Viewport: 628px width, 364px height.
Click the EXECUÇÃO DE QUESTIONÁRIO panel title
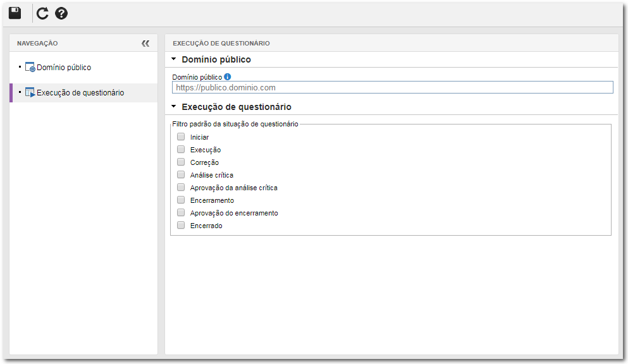pos(221,43)
